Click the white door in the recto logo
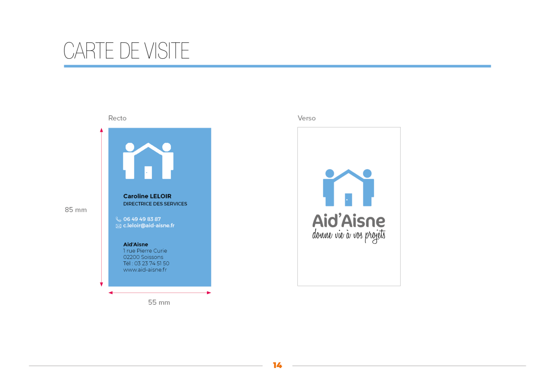Image resolution: width=555 pixels, height=392 pixels. [148, 172]
